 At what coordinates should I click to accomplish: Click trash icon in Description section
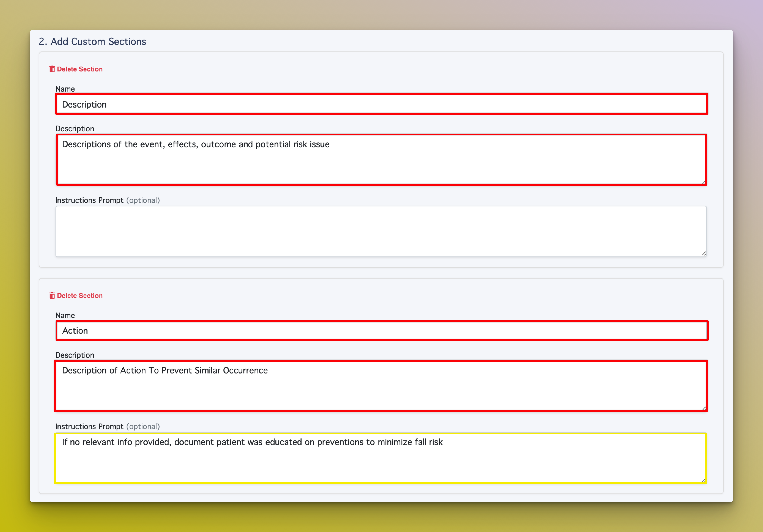52,69
